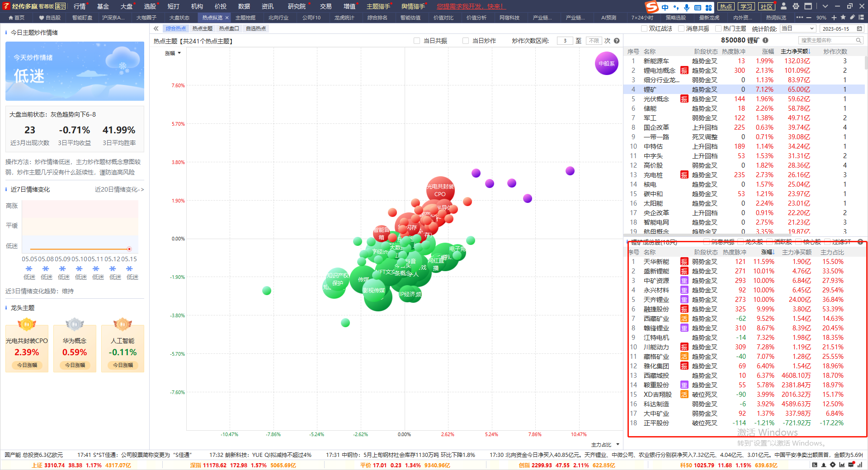Viewport: 868px width, 470px height.
Task: Enable the 热门主题 checkbox
Action: pyautogui.click(x=718, y=28)
